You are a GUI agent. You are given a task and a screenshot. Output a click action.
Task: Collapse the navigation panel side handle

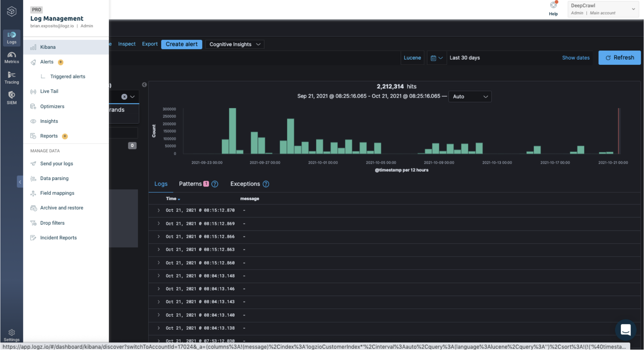(20, 182)
